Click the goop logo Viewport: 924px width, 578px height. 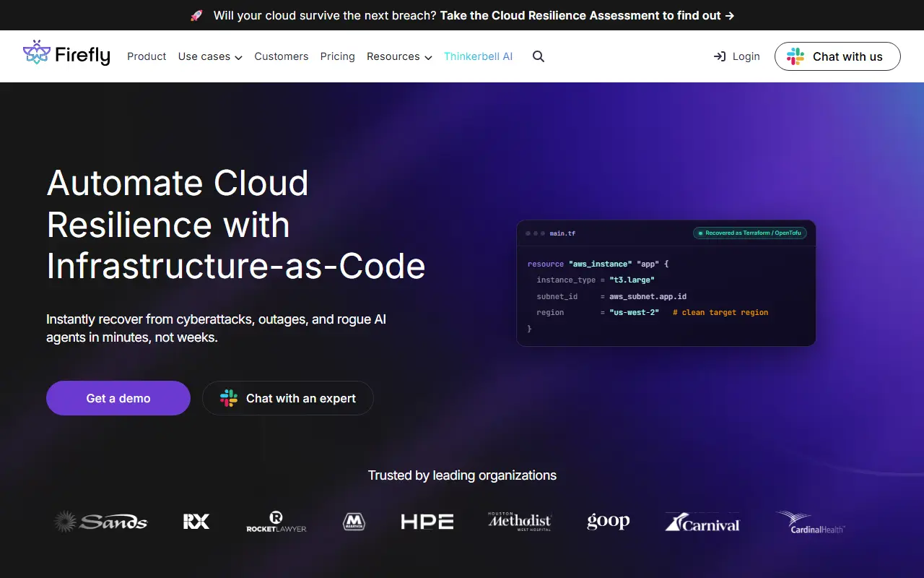coord(609,522)
